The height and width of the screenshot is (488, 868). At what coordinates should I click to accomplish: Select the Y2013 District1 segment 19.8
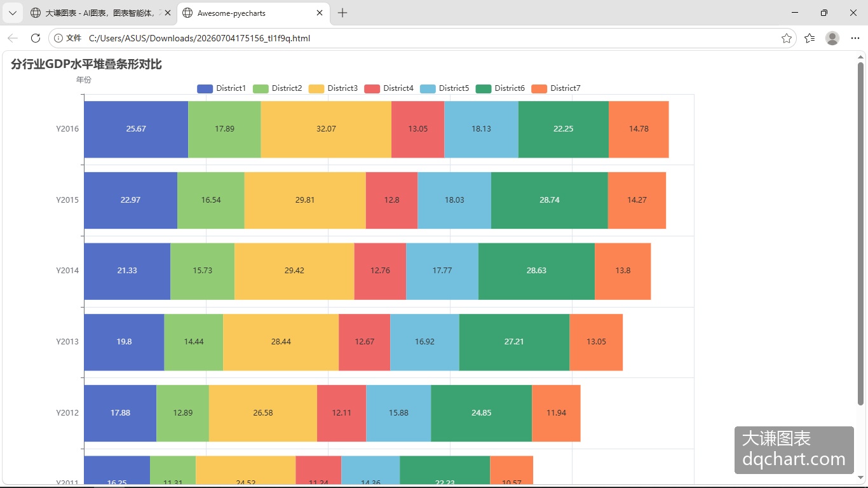coord(125,342)
